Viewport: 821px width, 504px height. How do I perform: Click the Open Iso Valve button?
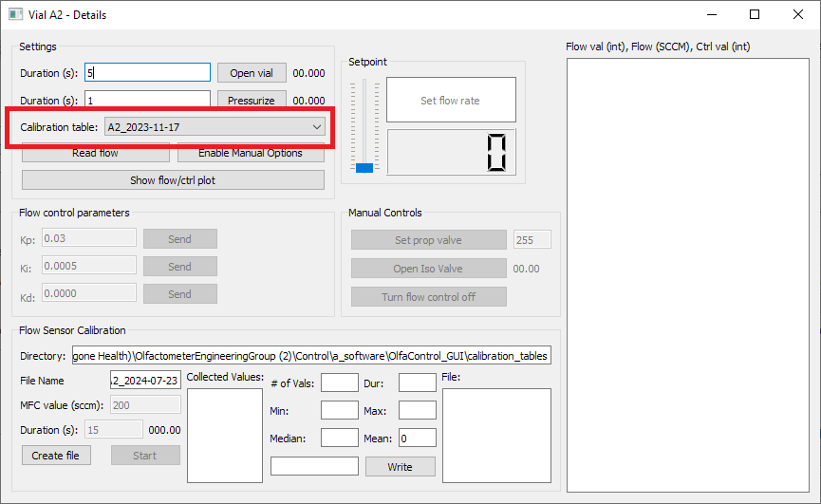429,268
